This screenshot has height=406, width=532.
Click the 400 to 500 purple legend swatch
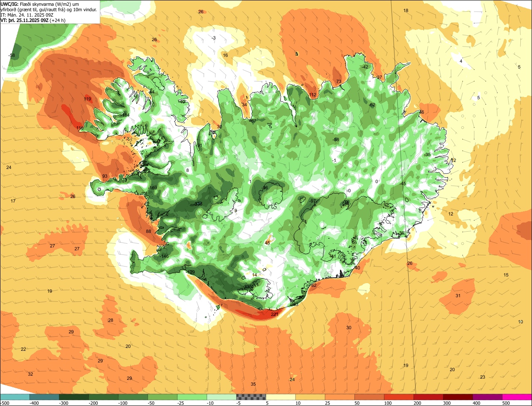coord(487,397)
